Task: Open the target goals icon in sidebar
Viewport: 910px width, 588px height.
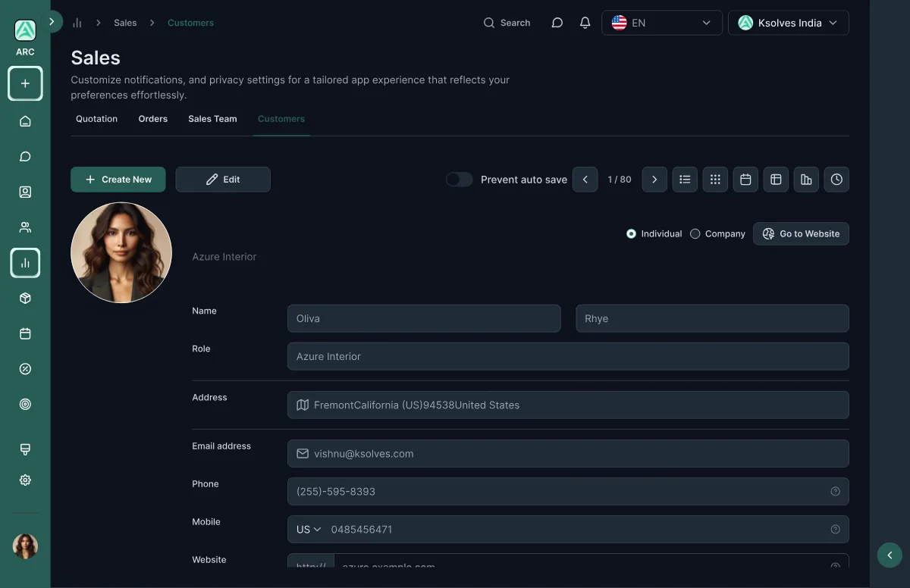Action: point(25,405)
